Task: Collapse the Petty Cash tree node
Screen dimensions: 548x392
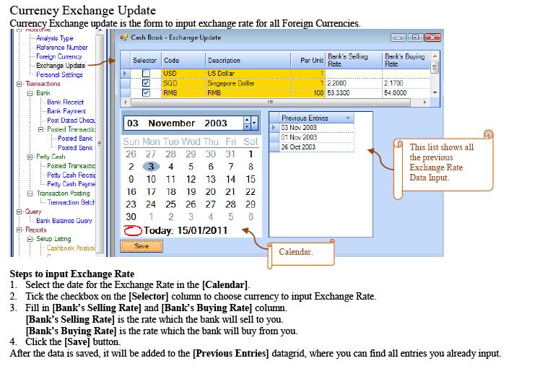Action: [x=30, y=157]
